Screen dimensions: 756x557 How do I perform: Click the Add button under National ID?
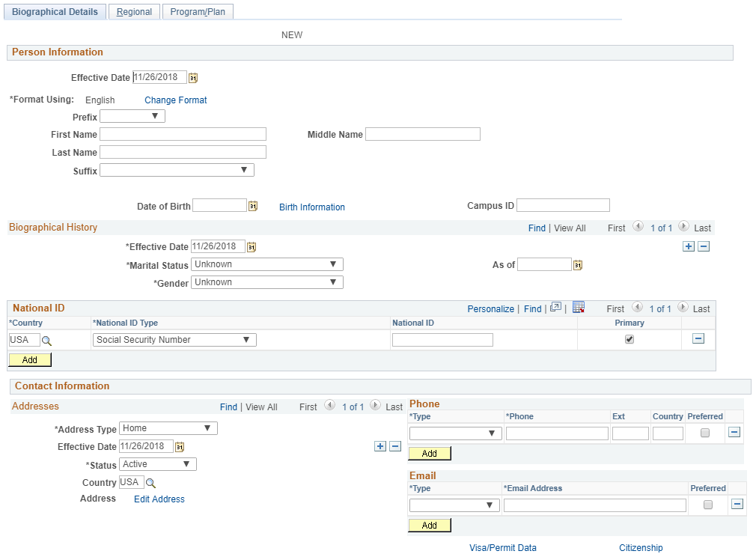tap(30, 360)
